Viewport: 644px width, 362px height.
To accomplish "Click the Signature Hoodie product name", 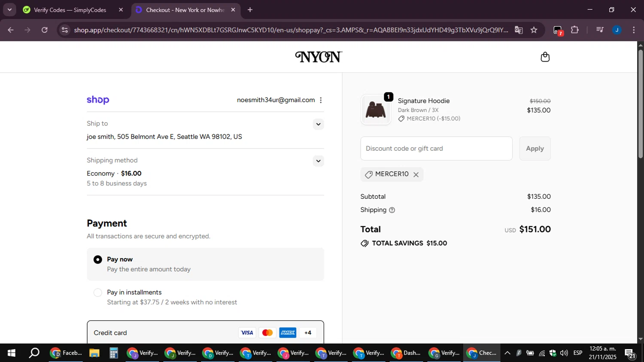I will point(424,101).
